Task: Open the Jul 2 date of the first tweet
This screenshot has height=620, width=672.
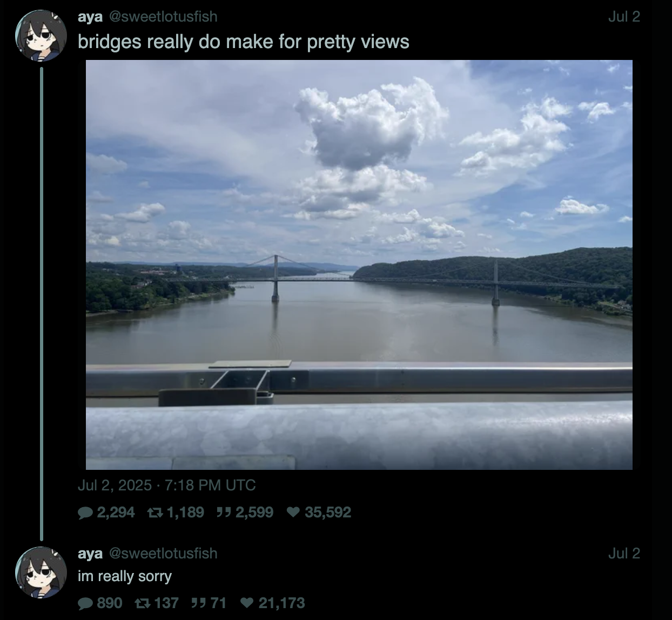Action: click(624, 17)
